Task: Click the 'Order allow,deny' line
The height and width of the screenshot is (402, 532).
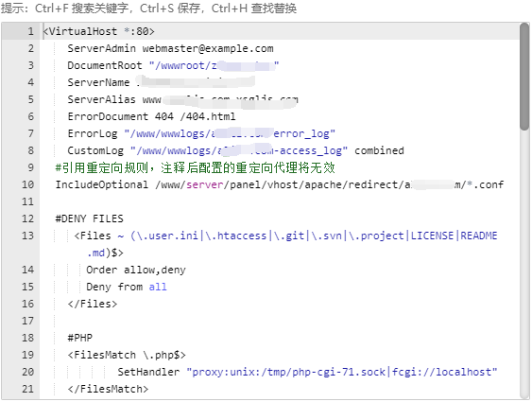Action: [136, 270]
